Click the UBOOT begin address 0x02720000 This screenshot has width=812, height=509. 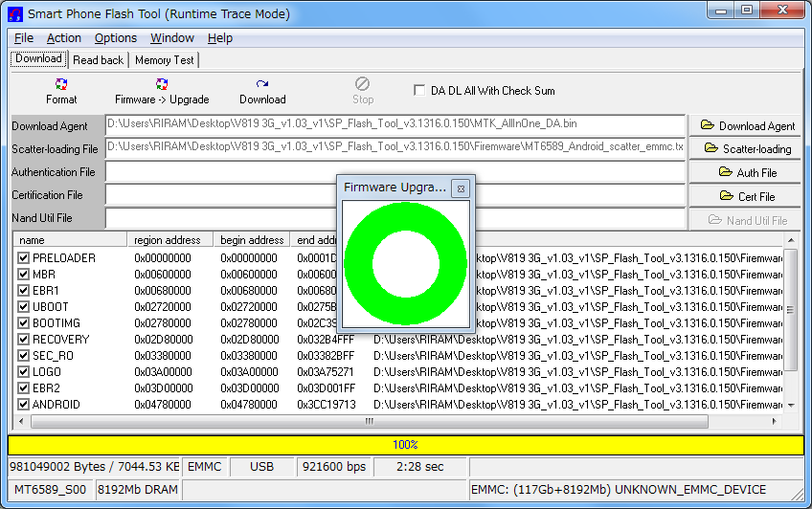tap(249, 307)
